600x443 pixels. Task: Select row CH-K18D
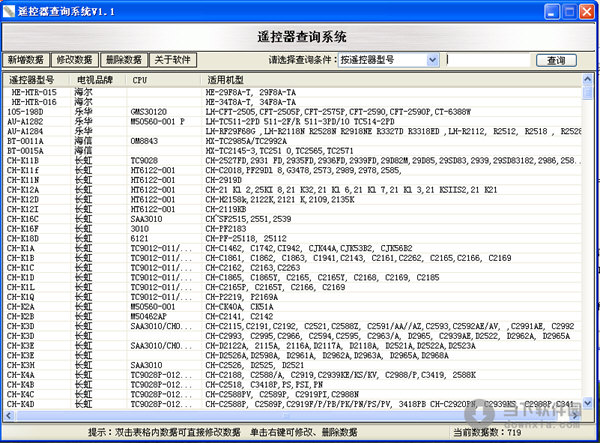click(x=292, y=239)
